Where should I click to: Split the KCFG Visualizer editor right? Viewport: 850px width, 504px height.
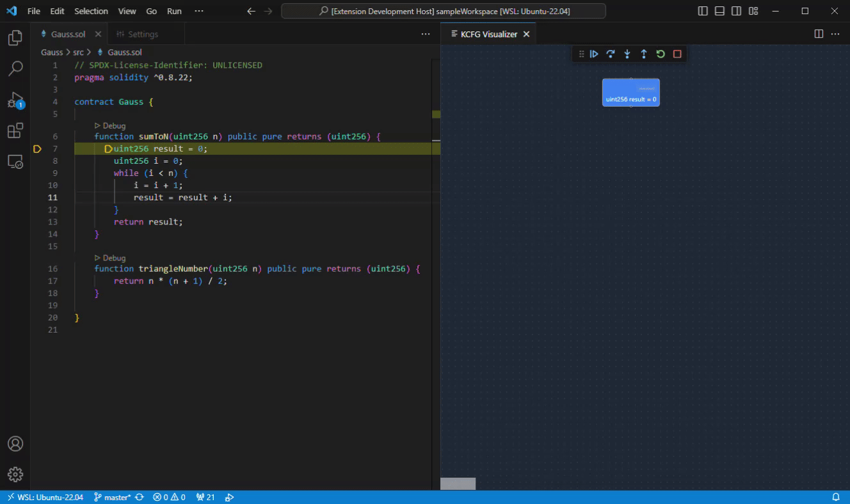point(819,34)
